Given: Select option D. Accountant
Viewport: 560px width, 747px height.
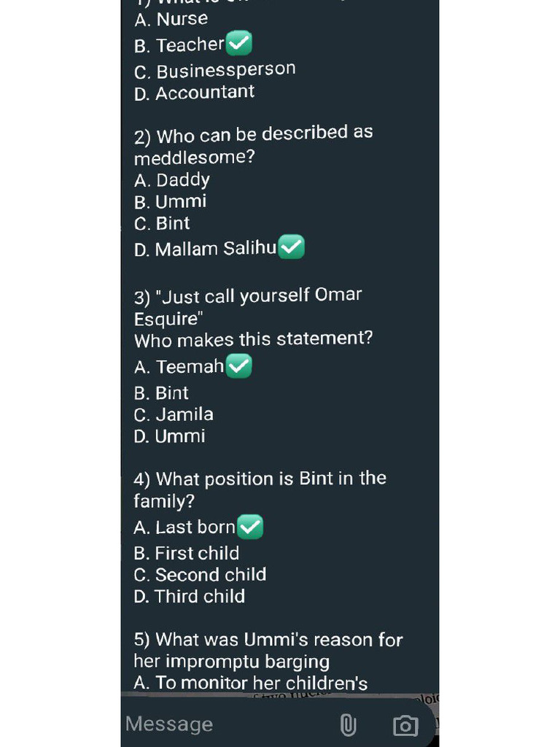Looking at the screenshot, I should pos(194,93).
